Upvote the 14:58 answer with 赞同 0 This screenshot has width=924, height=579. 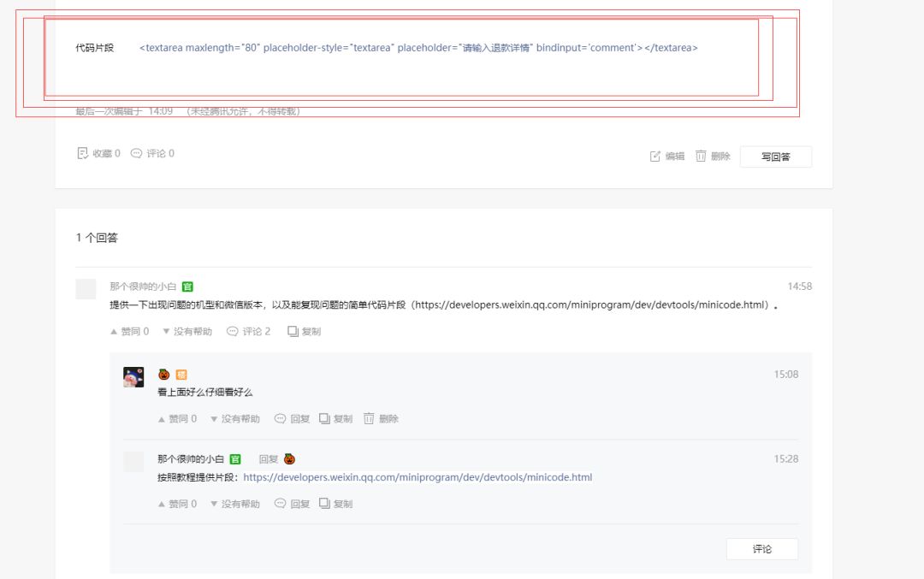click(130, 332)
